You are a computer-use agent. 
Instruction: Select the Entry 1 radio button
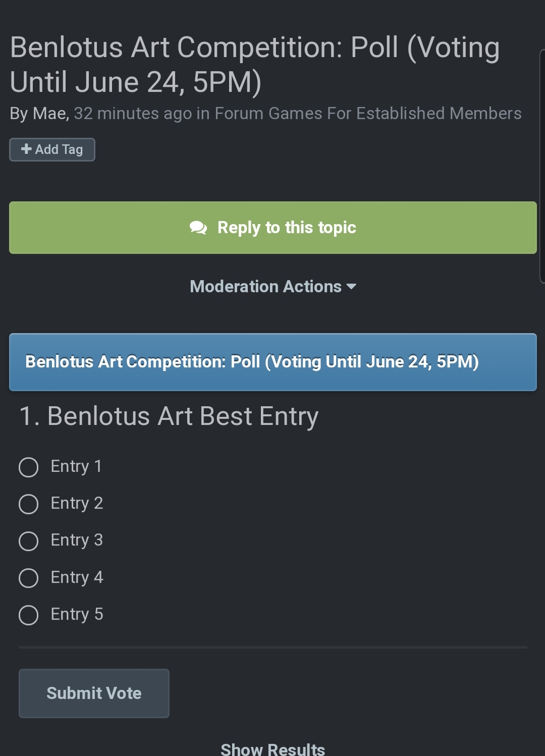[28, 467]
